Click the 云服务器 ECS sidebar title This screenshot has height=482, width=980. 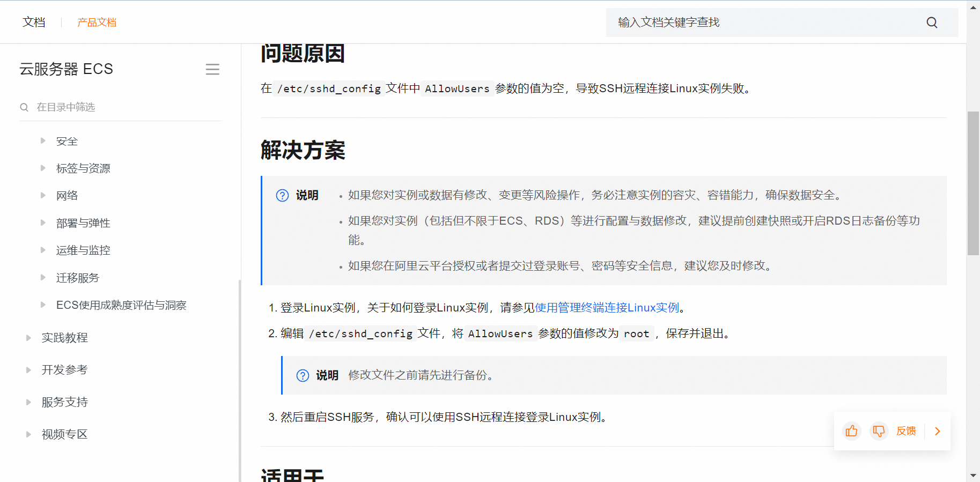(67, 69)
